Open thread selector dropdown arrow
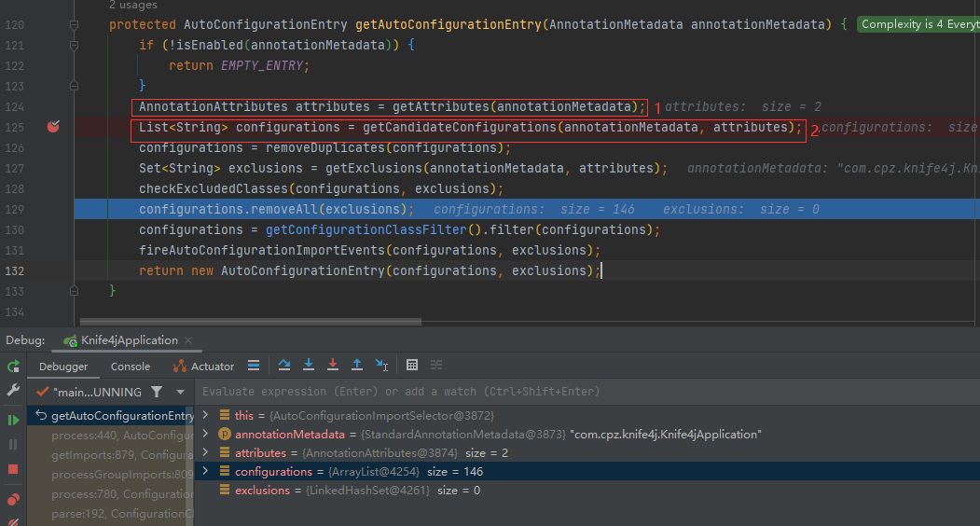980x526 pixels. click(x=180, y=392)
